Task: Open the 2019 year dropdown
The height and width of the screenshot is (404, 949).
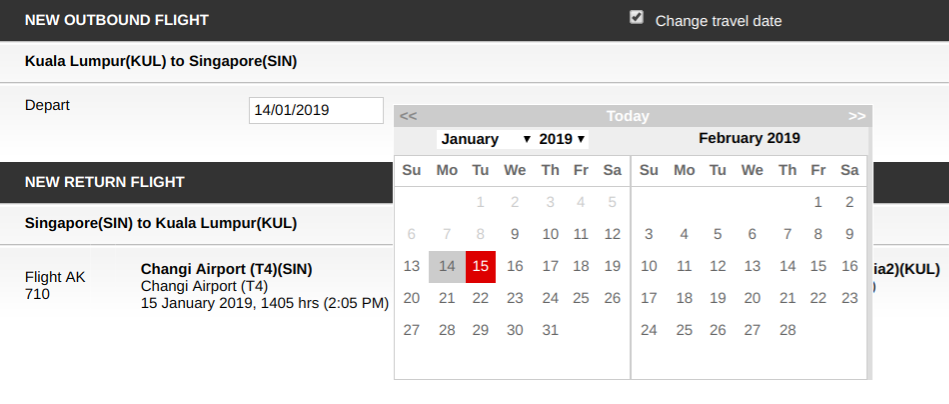Action: 562,139
